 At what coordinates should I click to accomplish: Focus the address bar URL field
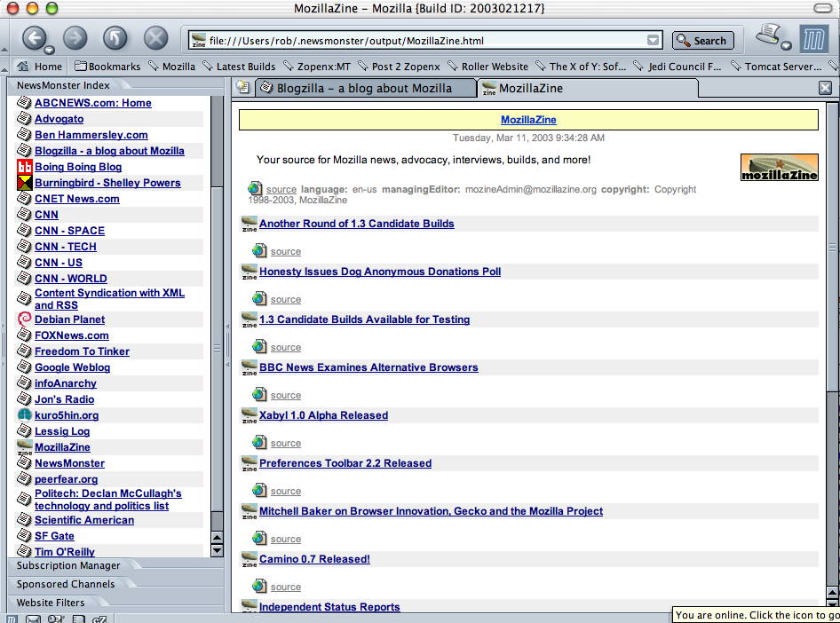tap(426, 41)
